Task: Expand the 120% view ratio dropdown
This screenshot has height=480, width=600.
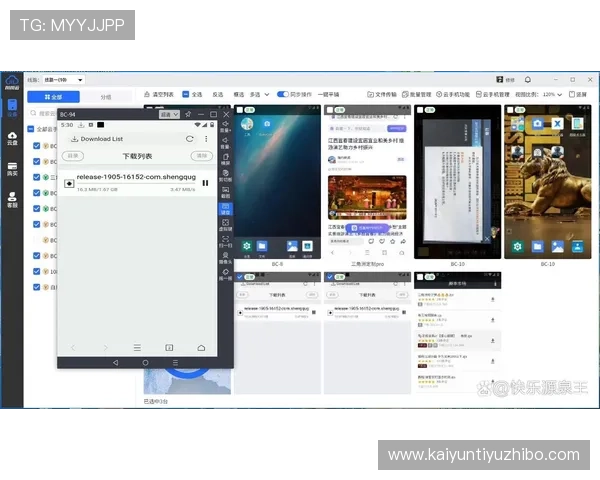Action: (553, 94)
